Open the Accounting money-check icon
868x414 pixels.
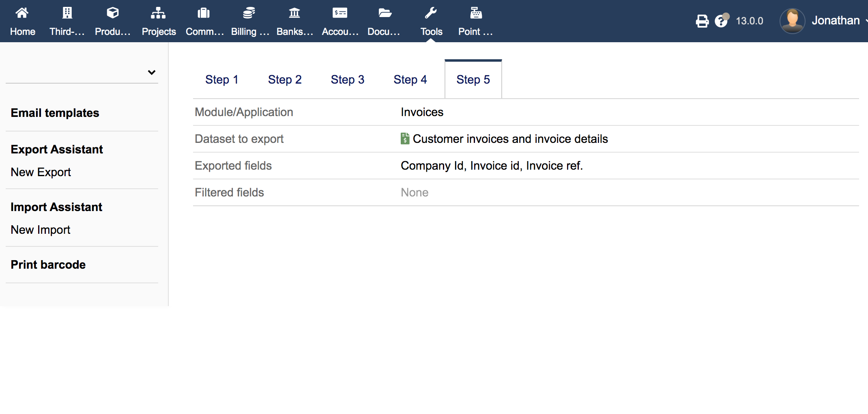340,13
